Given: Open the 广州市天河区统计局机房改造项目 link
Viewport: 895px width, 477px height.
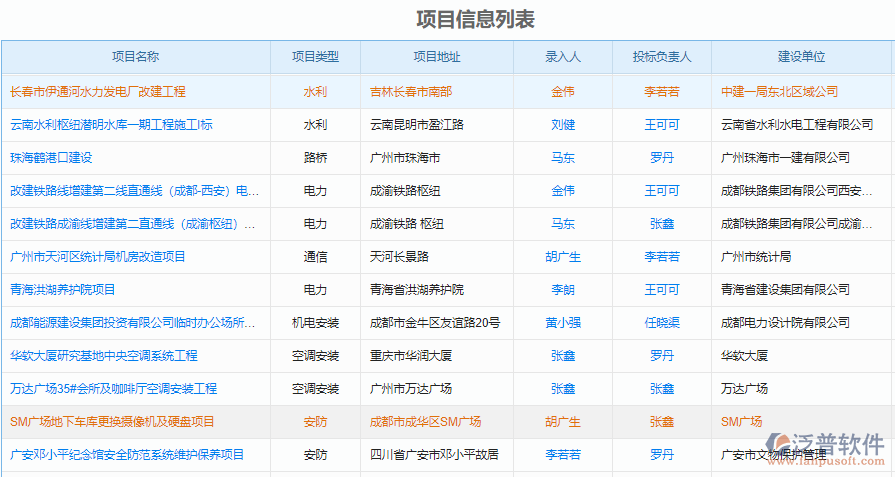Looking at the screenshot, I should pos(98,257).
